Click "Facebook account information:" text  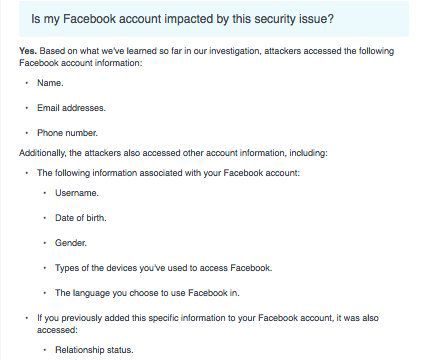click(81, 63)
